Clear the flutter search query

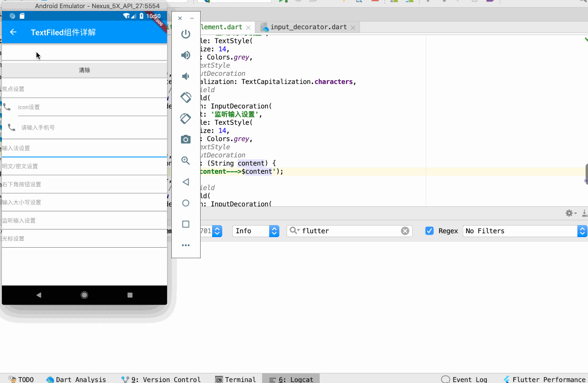[405, 230]
